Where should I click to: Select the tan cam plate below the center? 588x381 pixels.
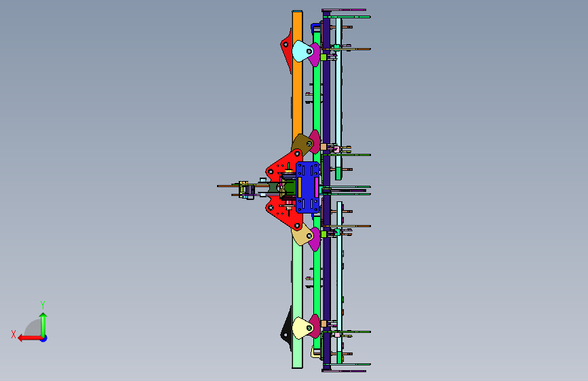[x=302, y=235]
